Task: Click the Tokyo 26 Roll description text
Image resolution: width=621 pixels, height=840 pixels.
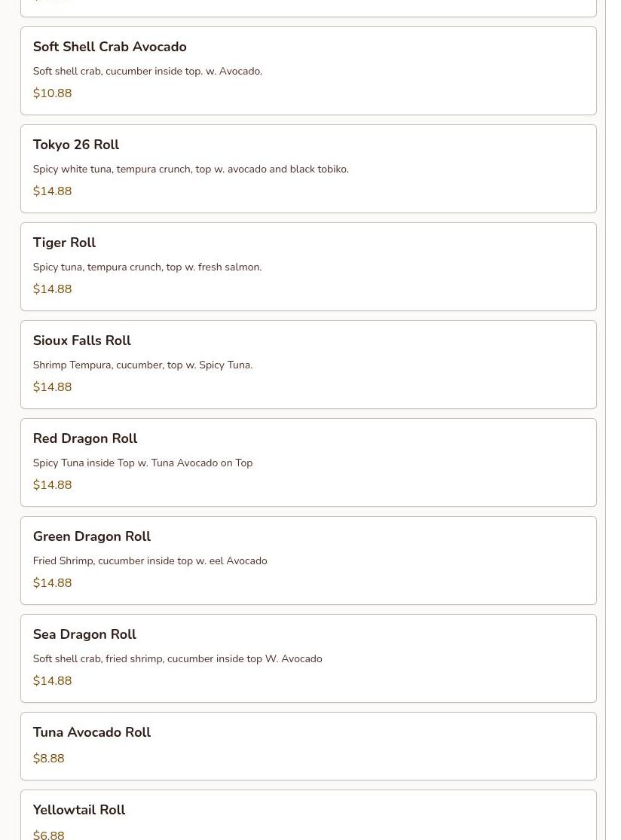Action: pos(191,169)
